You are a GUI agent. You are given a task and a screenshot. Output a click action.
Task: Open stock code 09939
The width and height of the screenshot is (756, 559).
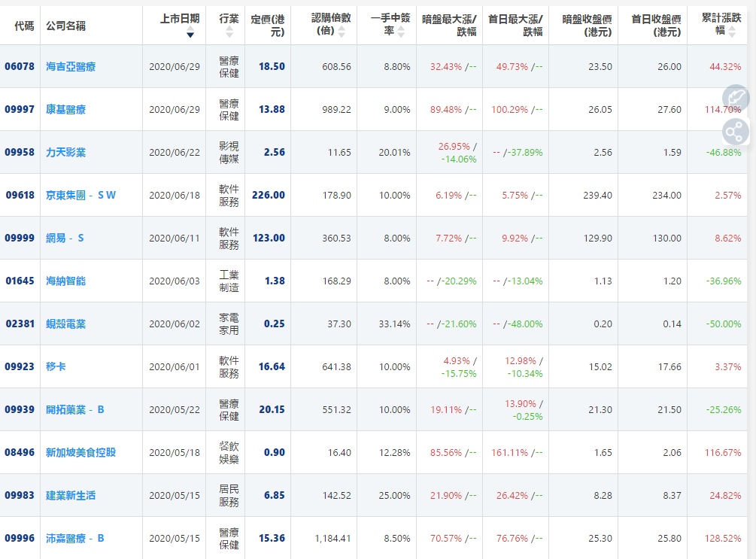pos(20,409)
